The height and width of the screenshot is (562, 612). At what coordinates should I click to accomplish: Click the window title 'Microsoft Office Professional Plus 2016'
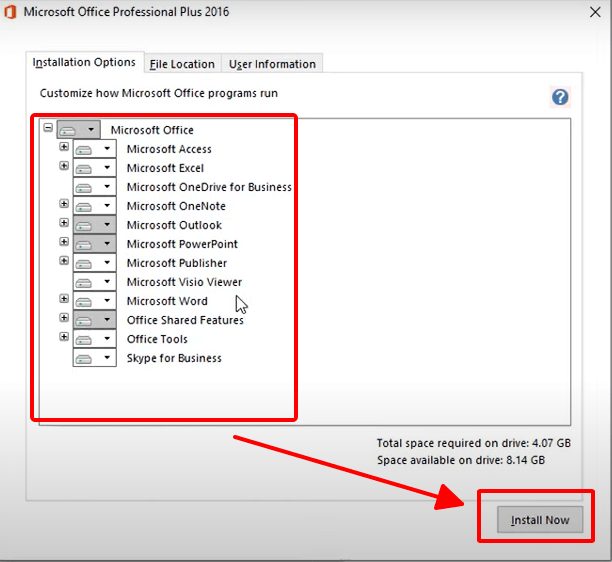click(x=126, y=12)
